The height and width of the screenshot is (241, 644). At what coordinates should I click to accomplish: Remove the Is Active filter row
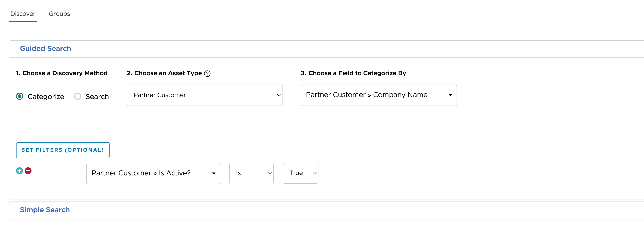click(28, 171)
